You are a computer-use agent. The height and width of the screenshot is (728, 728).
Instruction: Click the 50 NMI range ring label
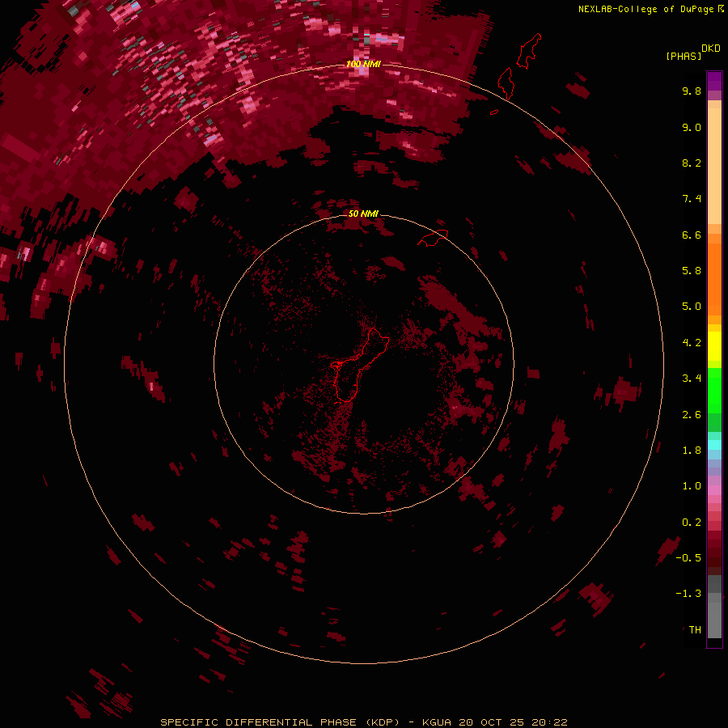tap(363, 214)
